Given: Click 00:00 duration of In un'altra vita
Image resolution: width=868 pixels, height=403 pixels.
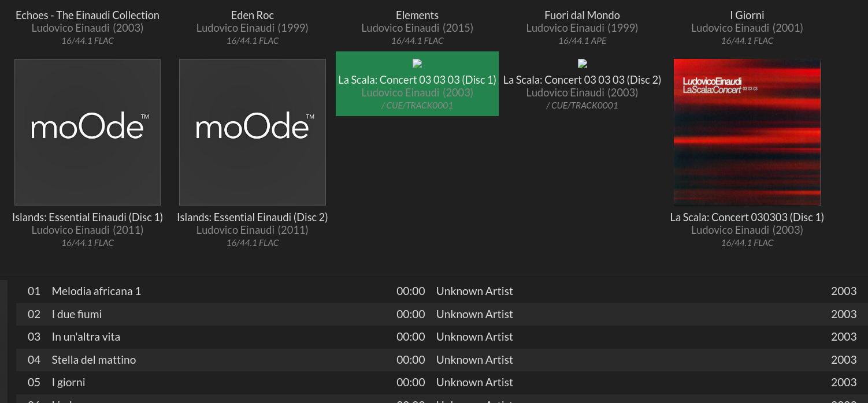Looking at the screenshot, I should coord(411,337).
